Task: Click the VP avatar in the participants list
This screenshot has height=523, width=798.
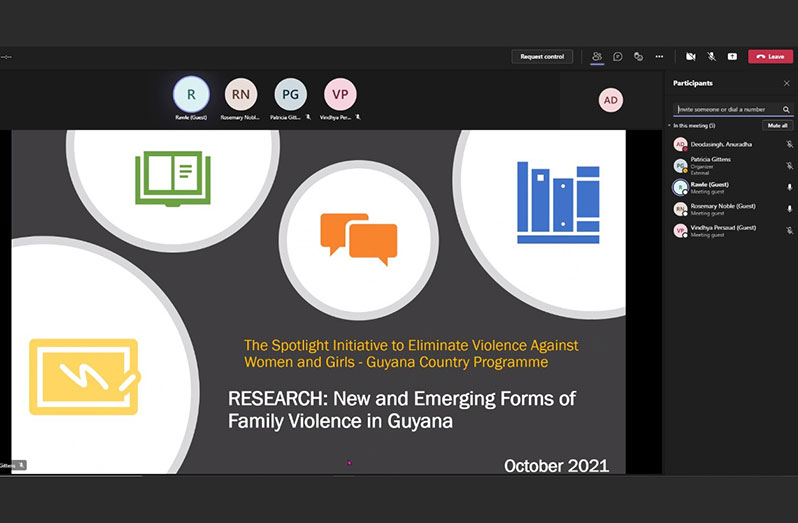Action: click(680, 230)
